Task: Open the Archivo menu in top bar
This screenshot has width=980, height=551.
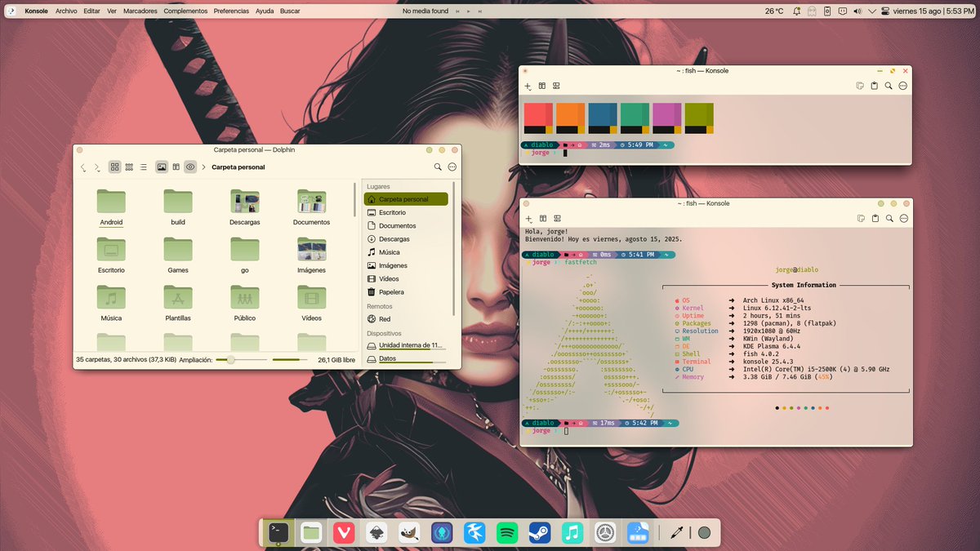Action: pyautogui.click(x=66, y=11)
